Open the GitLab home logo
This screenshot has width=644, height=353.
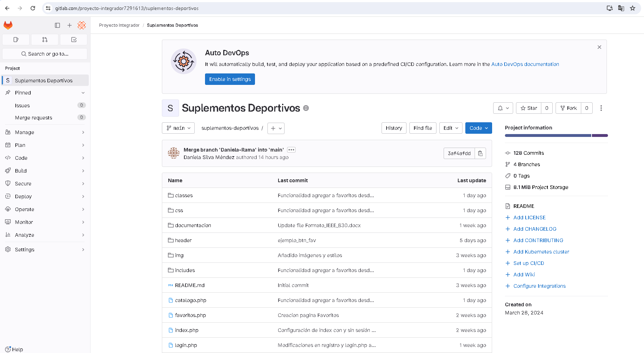(x=8, y=25)
